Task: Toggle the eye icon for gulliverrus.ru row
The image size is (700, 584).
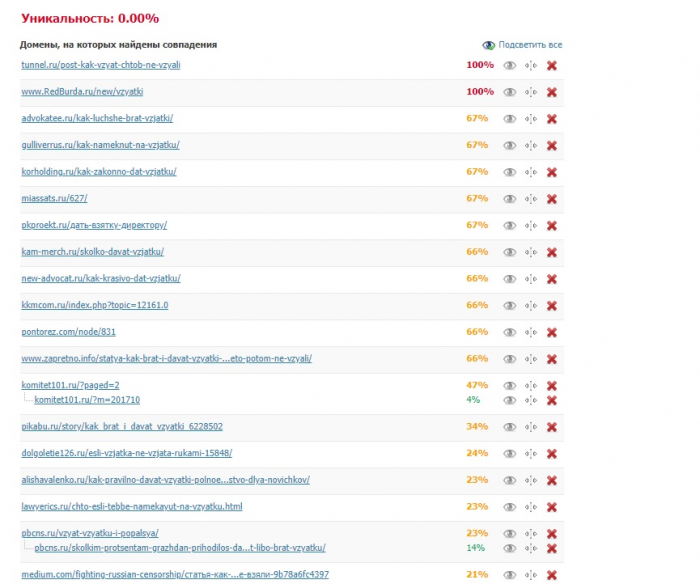Action: pyautogui.click(x=509, y=146)
